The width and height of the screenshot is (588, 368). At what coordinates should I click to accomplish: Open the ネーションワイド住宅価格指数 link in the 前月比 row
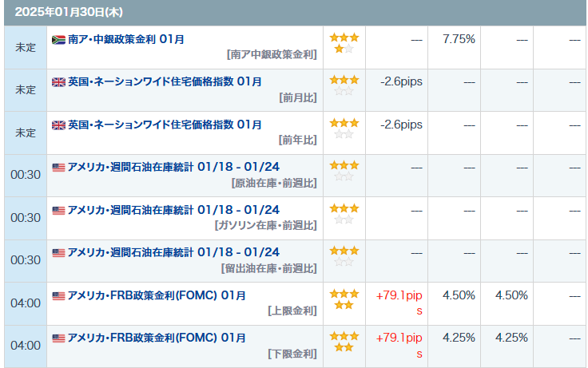pyautogui.click(x=165, y=81)
